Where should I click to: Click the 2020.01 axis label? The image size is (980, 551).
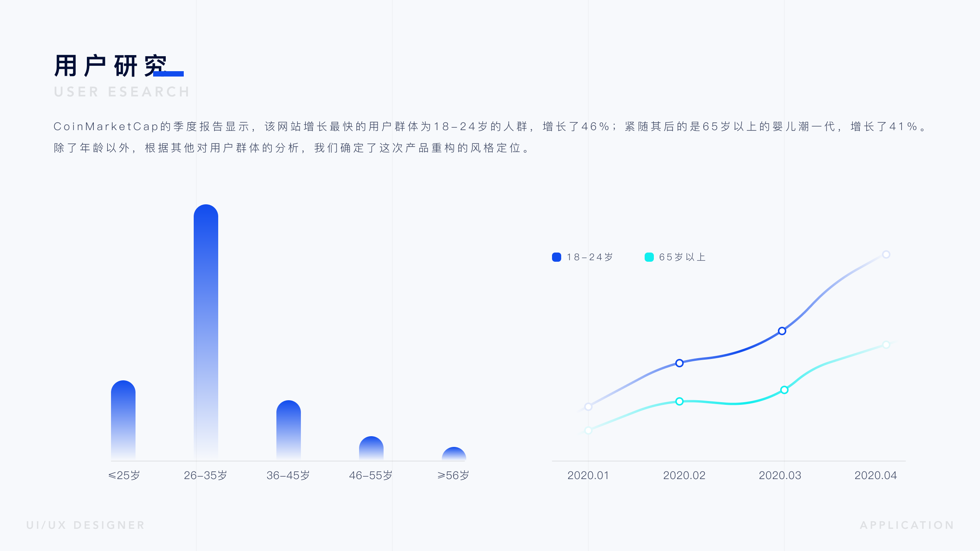[x=588, y=475]
